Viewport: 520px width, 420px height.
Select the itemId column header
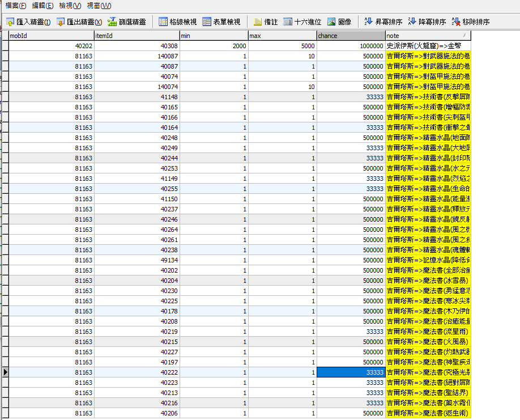(x=137, y=36)
